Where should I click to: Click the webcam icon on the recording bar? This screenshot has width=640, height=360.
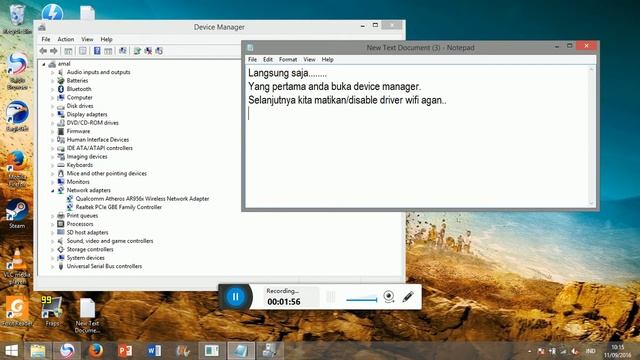(389, 296)
